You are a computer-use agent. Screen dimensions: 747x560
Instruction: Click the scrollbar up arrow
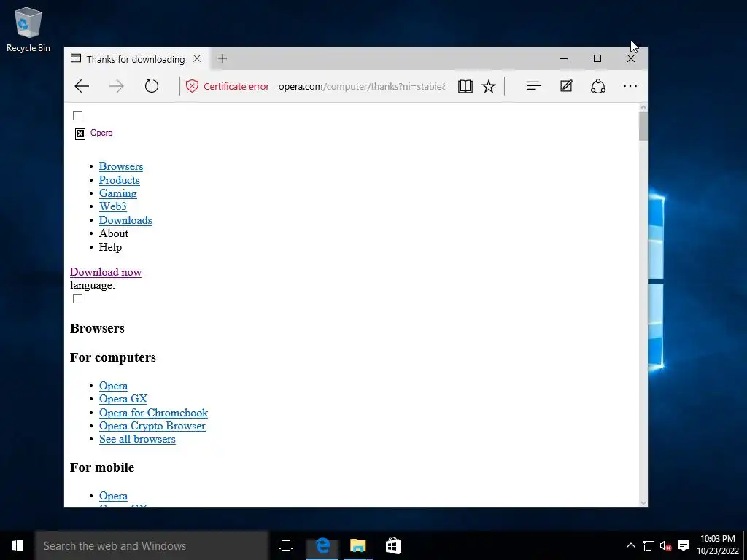pyautogui.click(x=643, y=107)
